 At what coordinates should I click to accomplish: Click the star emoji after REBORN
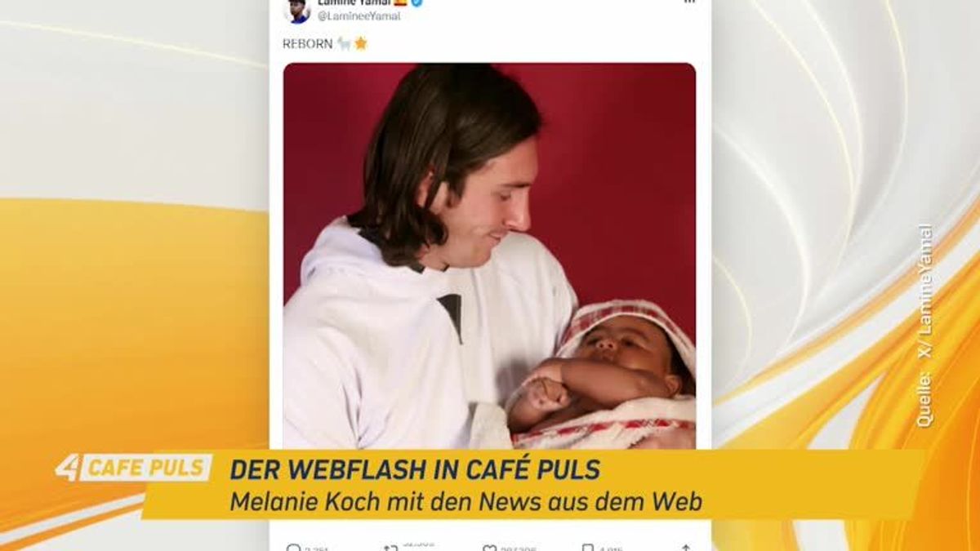click(360, 43)
